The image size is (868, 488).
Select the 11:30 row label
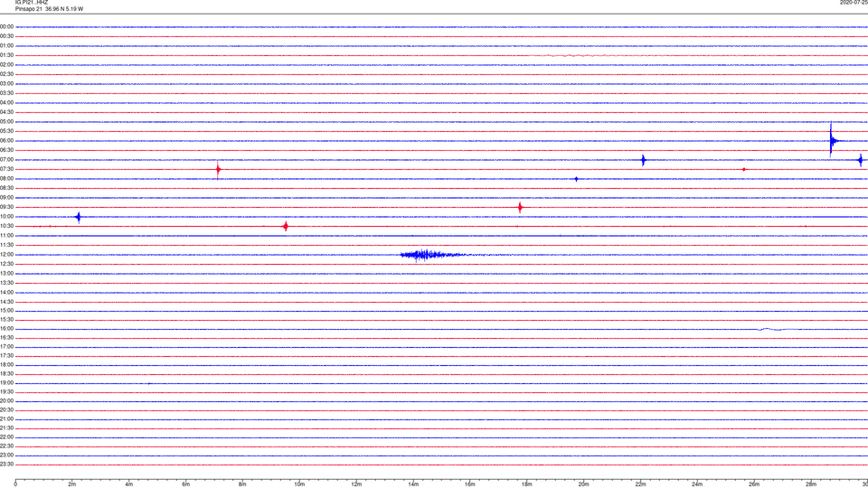point(6,245)
